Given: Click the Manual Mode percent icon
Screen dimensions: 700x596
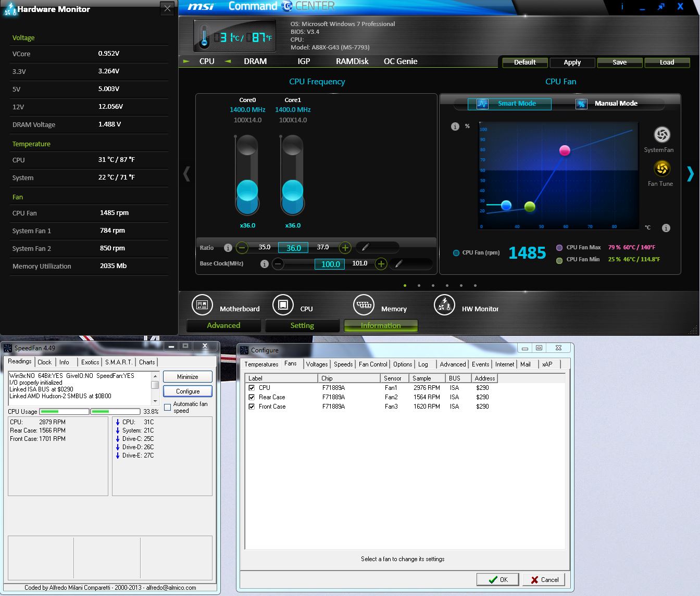Looking at the screenshot, I should pos(581,104).
